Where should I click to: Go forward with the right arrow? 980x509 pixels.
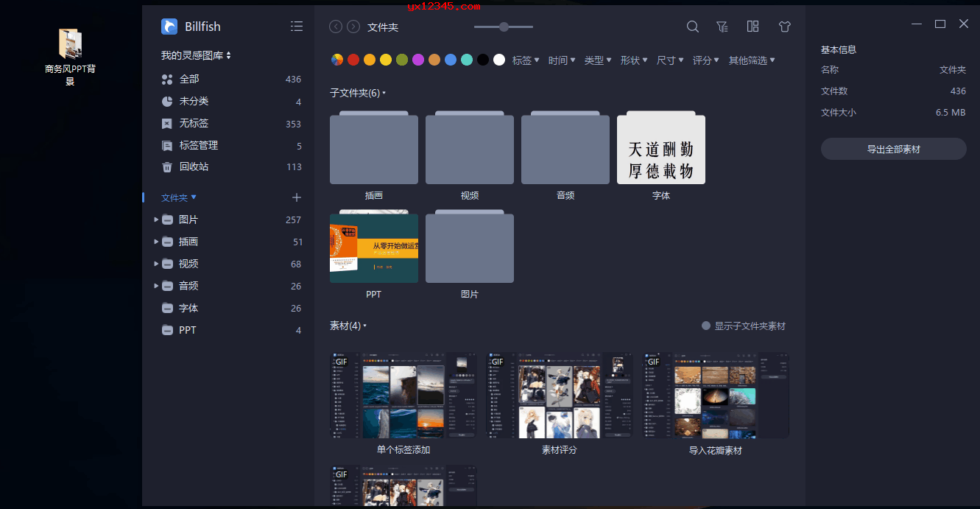[x=353, y=27]
